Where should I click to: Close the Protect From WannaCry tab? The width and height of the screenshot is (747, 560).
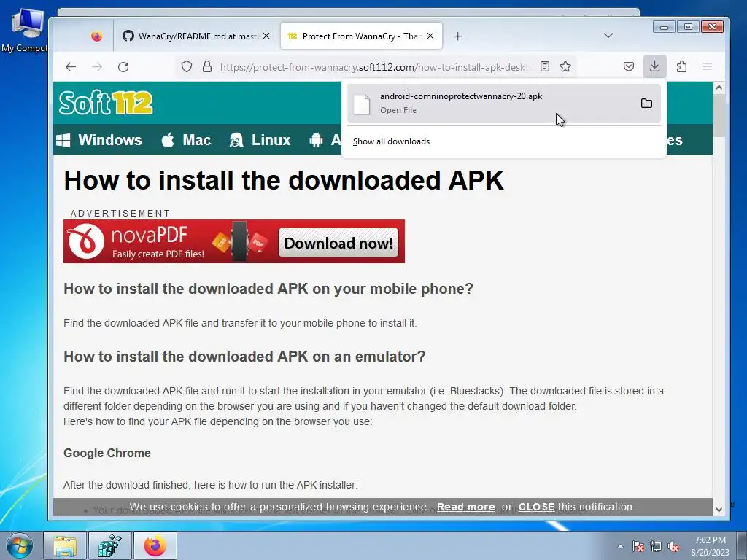430,36
